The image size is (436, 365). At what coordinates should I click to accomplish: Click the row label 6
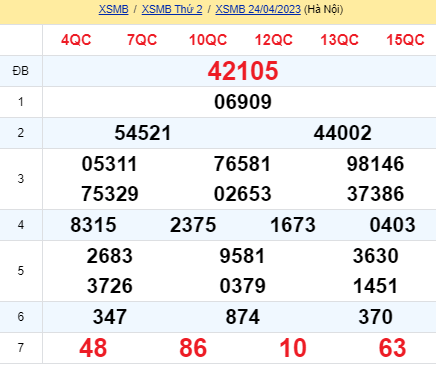coord(21,317)
